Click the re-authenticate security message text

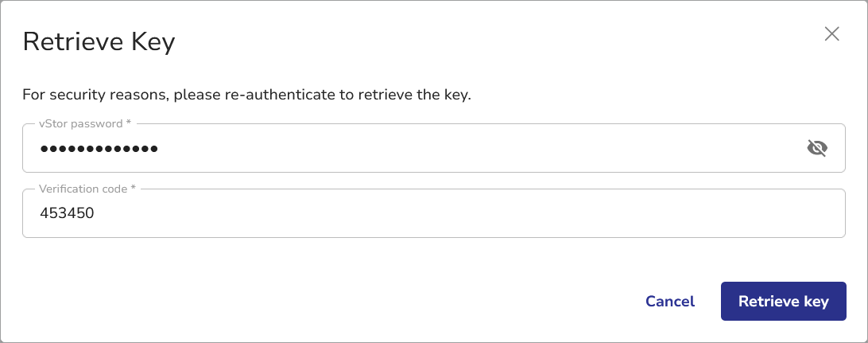click(x=246, y=95)
